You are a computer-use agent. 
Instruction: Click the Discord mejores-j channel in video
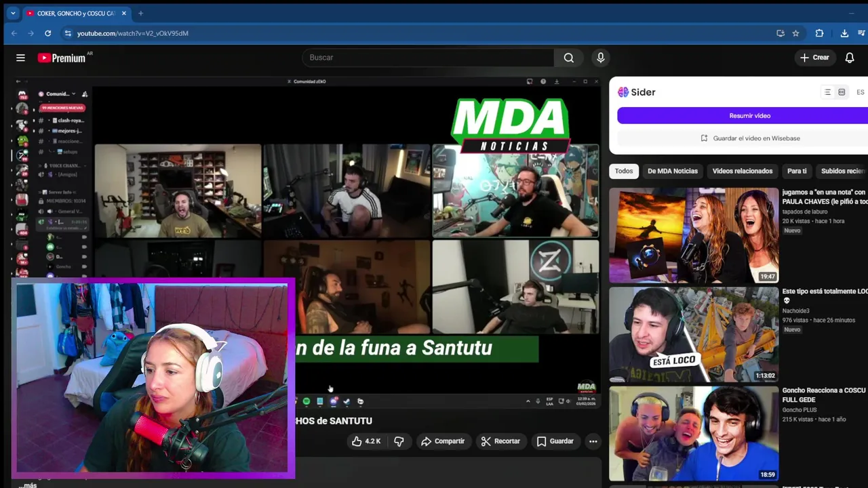[x=66, y=131]
